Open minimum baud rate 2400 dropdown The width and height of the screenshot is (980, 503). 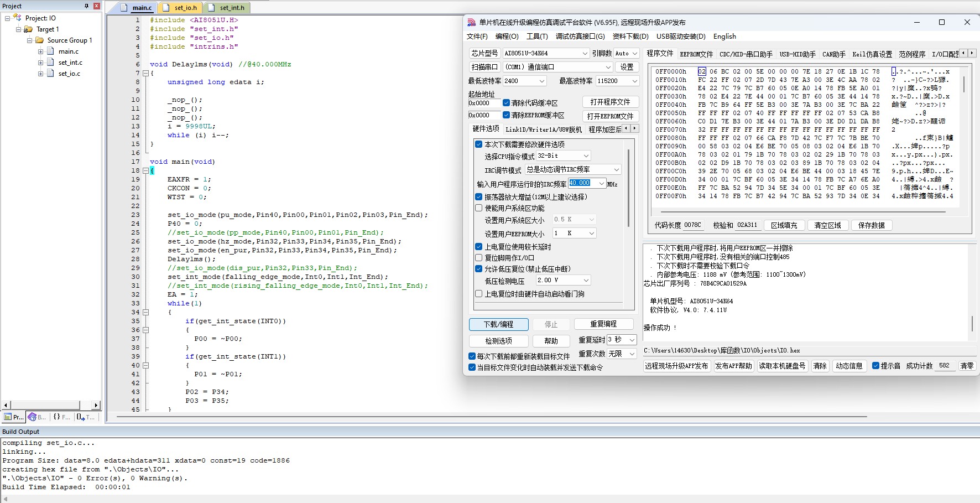542,81
